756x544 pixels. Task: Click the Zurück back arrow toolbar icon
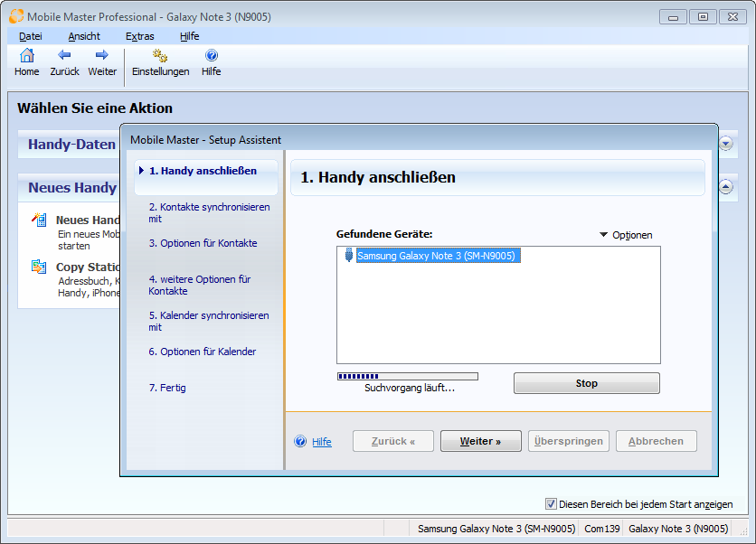click(64, 55)
